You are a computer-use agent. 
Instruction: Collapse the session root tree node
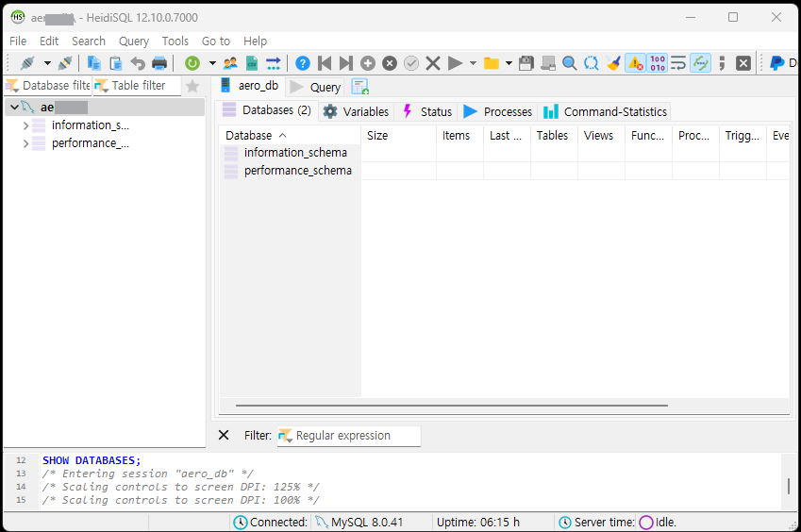[15, 108]
